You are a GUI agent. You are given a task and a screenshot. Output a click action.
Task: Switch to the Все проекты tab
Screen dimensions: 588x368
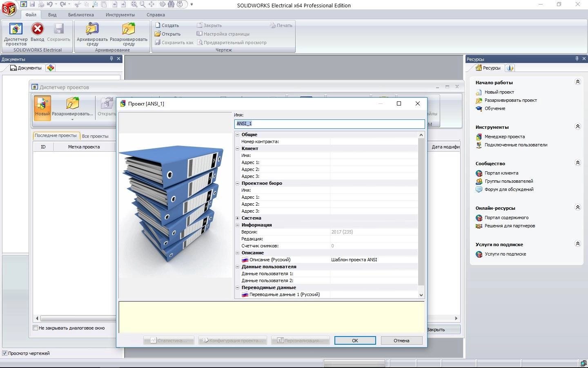[x=95, y=136]
